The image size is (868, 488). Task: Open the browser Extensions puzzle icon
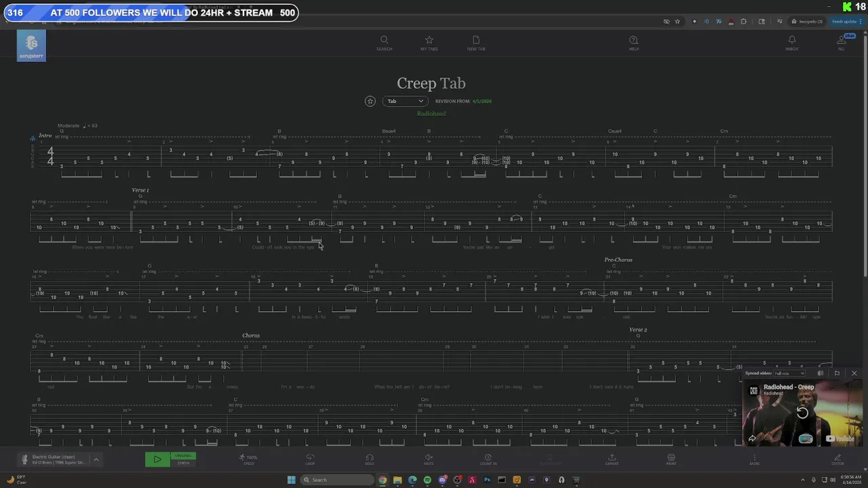pos(743,22)
